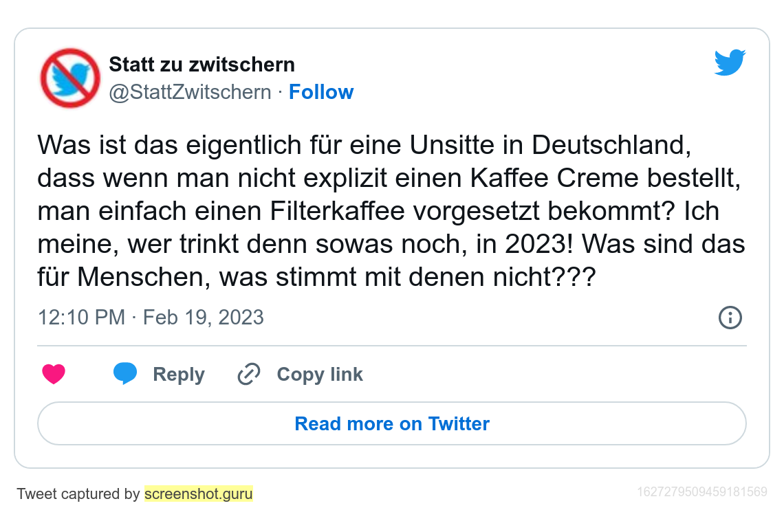Click the blue reply speech bubble icon
Viewport: 784px width, 532px height.
[125, 374]
